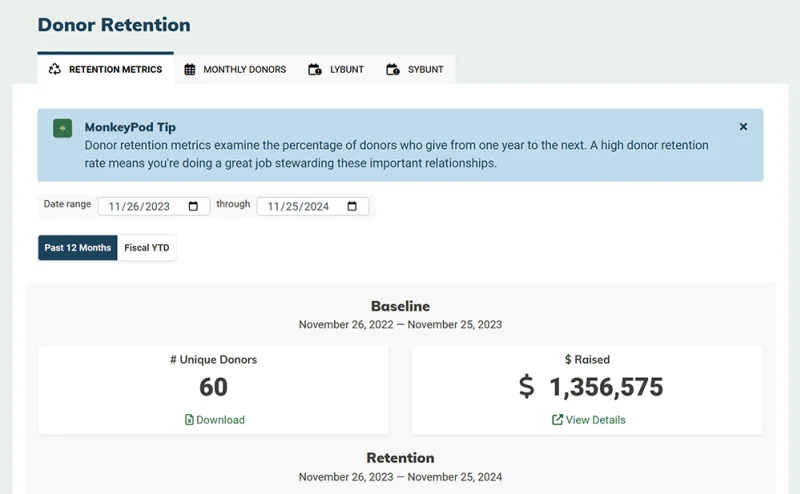Click the calendar alert icon beside LYBUNT
800x494 pixels.
(315, 69)
